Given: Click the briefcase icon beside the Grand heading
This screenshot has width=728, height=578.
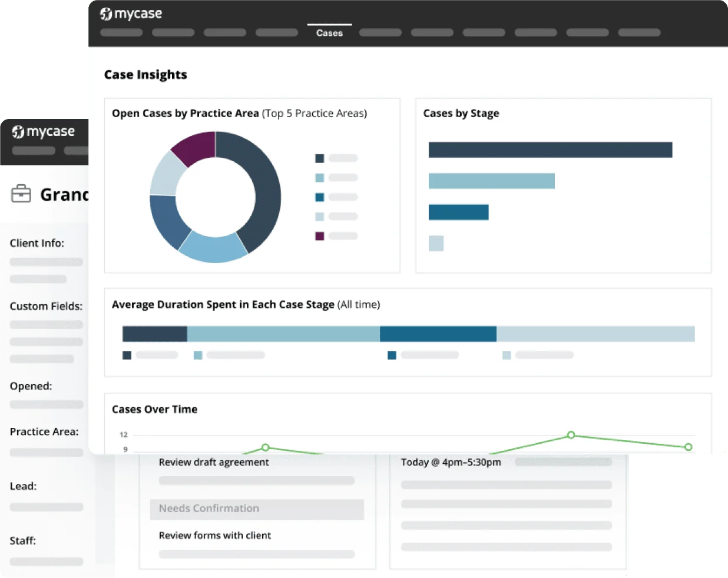Looking at the screenshot, I should pyautogui.click(x=21, y=194).
